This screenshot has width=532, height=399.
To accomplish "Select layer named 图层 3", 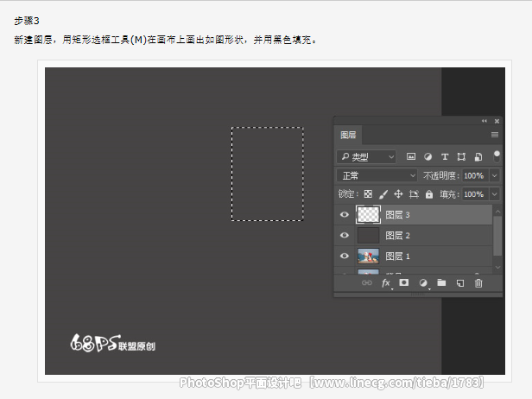I will 397,215.
